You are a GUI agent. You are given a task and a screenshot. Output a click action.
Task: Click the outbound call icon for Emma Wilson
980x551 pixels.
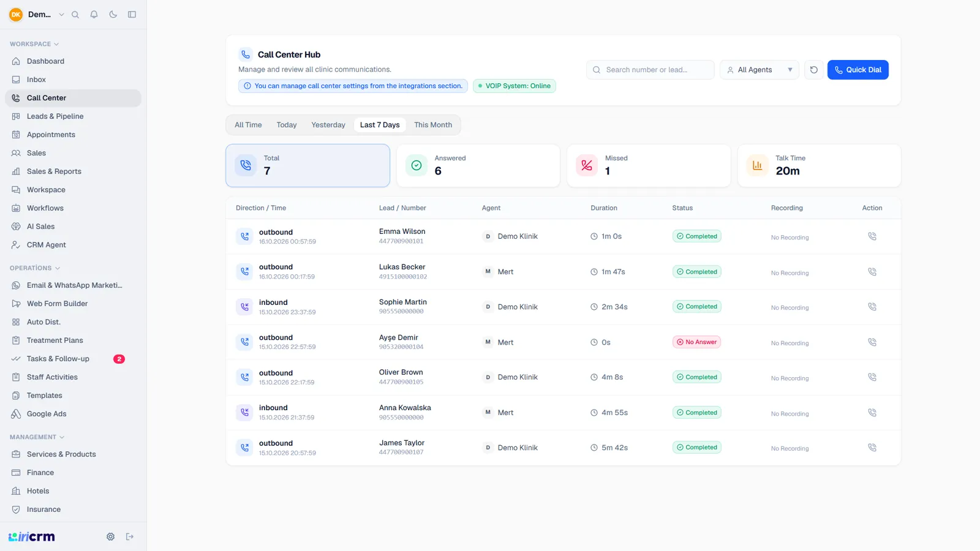coord(244,236)
